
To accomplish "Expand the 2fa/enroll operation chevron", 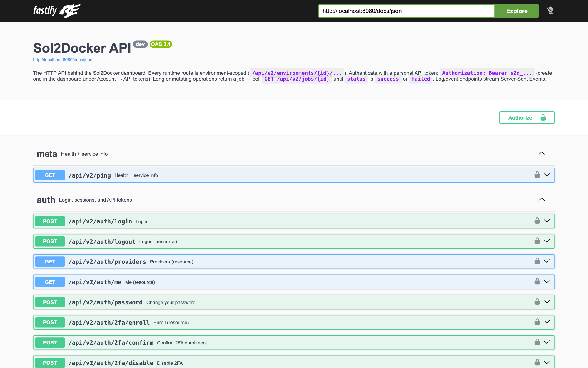I will coord(547,322).
